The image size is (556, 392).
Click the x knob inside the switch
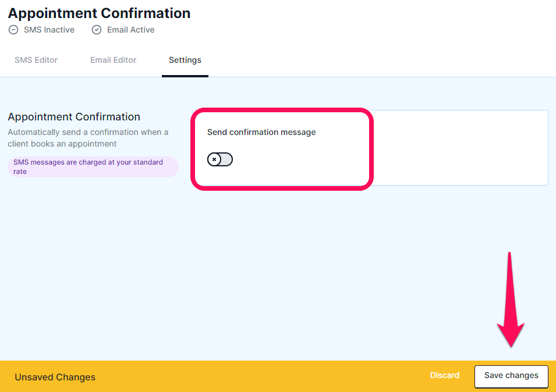[214, 159]
